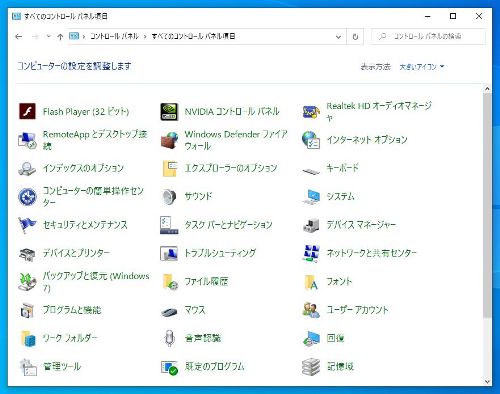Open the トラブルシューティング icon
Viewport: 500px width, 394px height.
click(x=169, y=253)
